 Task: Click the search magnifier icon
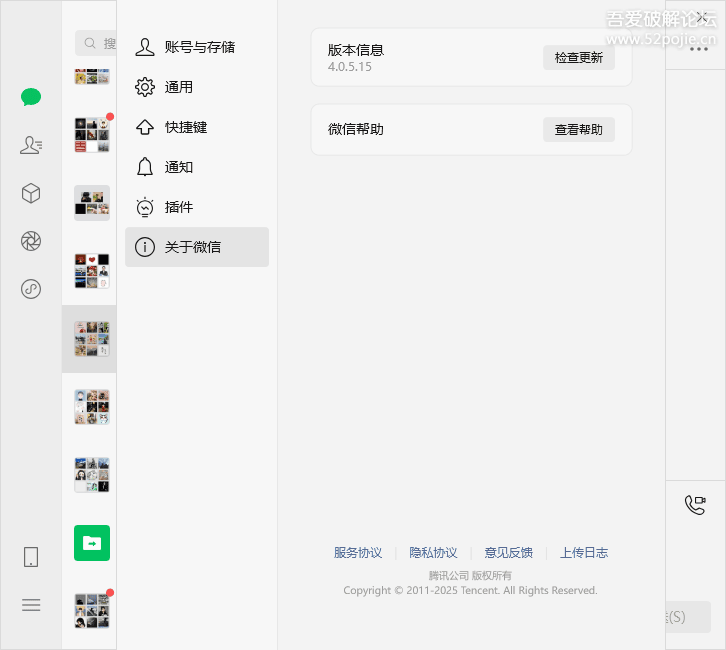[x=90, y=43]
